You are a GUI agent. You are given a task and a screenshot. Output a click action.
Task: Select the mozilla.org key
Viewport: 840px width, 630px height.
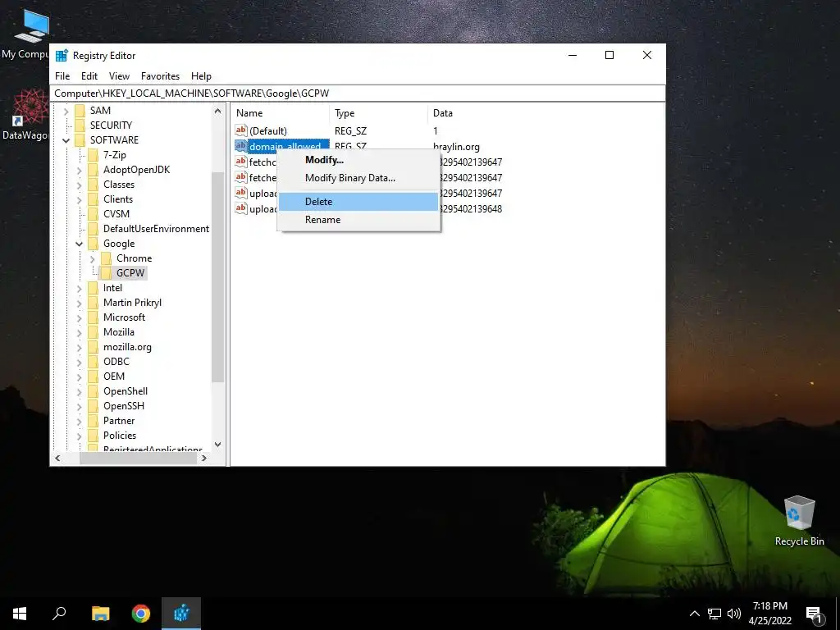[127, 347]
